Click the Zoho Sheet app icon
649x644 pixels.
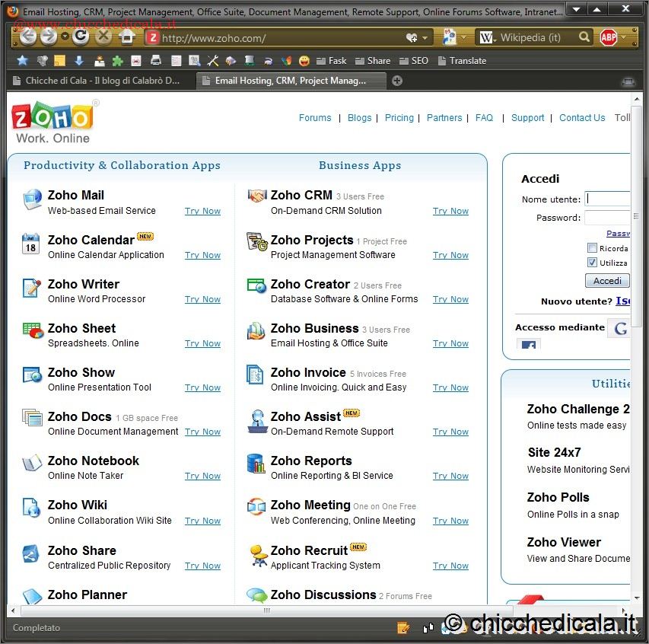[32, 331]
